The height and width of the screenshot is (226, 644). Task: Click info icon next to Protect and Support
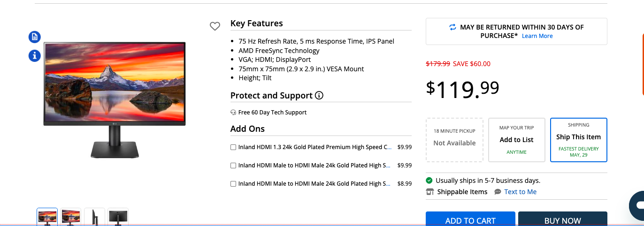point(319,96)
